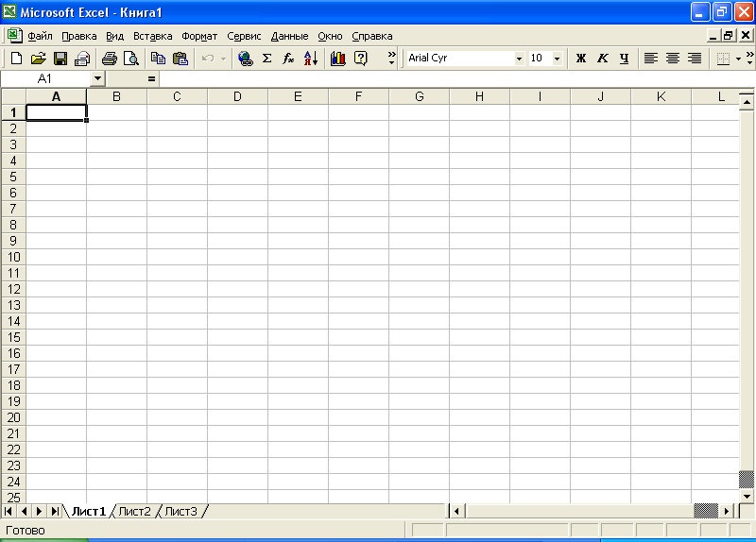Align cell text to the right

point(695,59)
